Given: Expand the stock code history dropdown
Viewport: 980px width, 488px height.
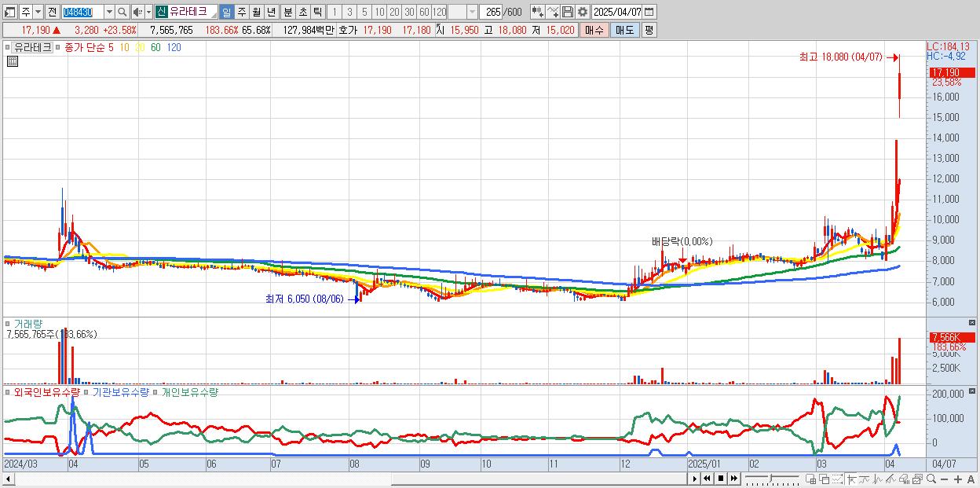Looking at the screenshot, I should click(x=109, y=12).
